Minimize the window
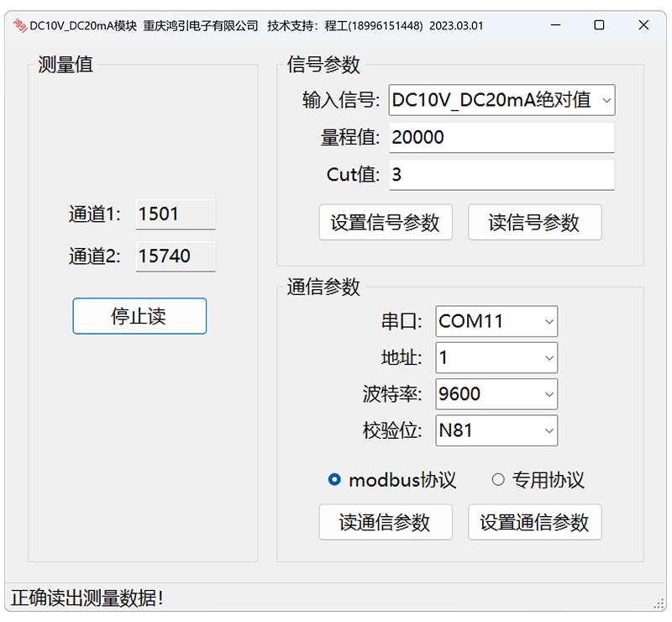672x622 pixels. [555, 25]
